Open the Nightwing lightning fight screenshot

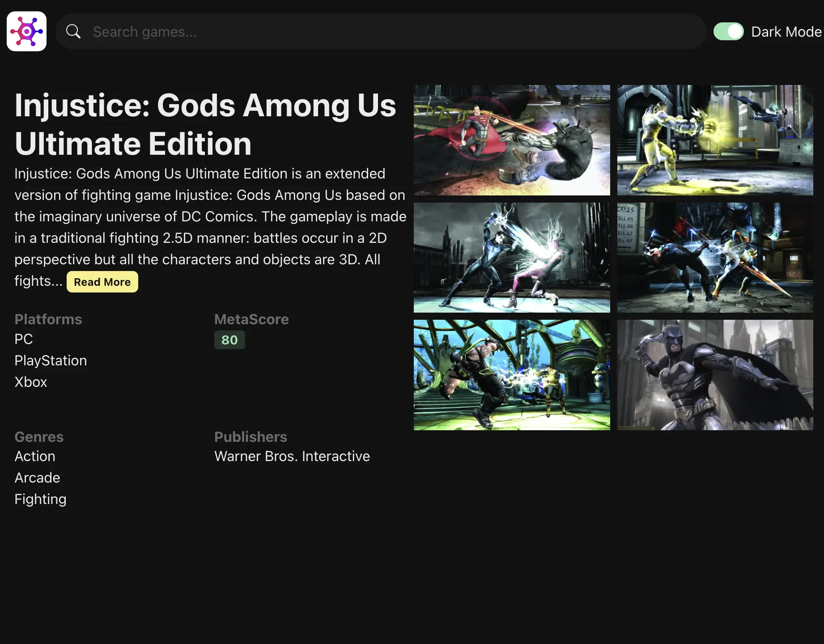tap(512, 258)
